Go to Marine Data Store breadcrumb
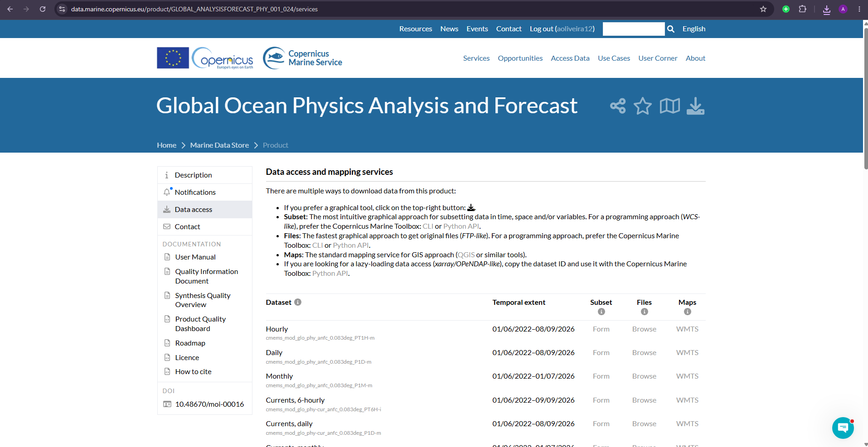868x447 pixels. pyautogui.click(x=219, y=145)
